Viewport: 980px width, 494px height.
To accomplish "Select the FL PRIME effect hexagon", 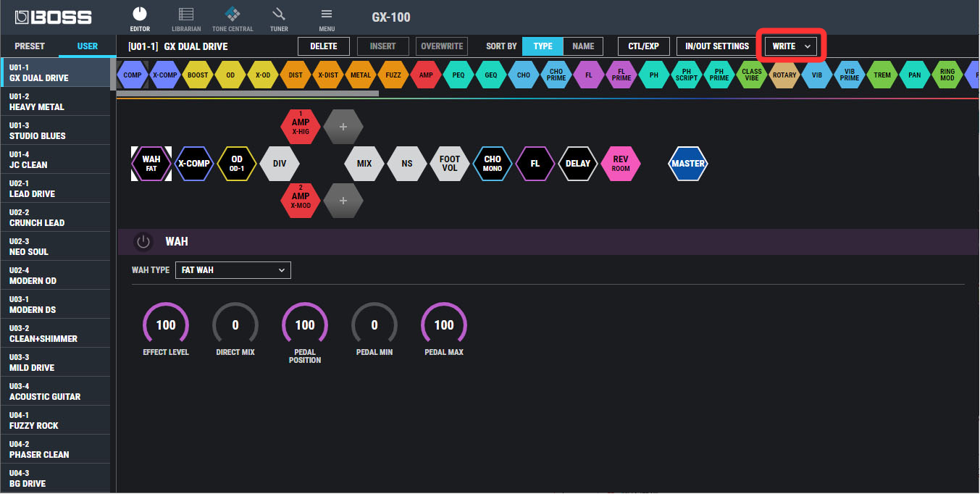I will click(621, 75).
